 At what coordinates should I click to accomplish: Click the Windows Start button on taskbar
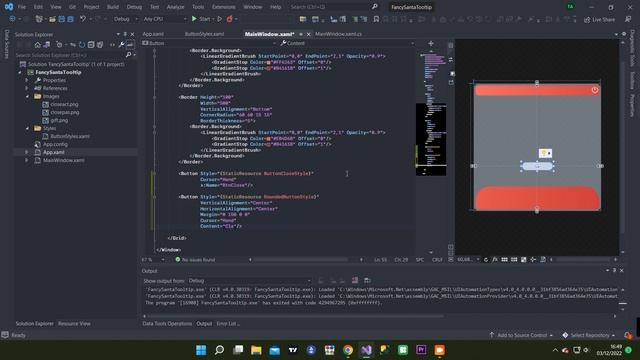(201, 350)
